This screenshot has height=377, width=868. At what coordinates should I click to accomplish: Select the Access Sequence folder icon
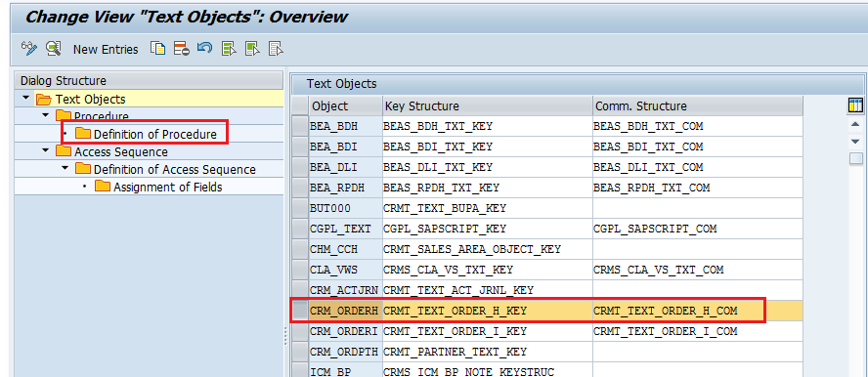(x=64, y=151)
